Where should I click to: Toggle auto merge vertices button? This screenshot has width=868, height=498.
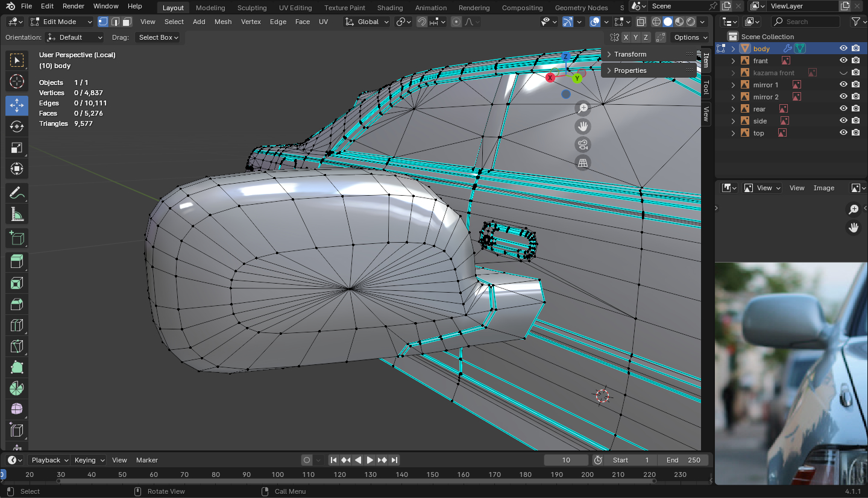coord(661,37)
